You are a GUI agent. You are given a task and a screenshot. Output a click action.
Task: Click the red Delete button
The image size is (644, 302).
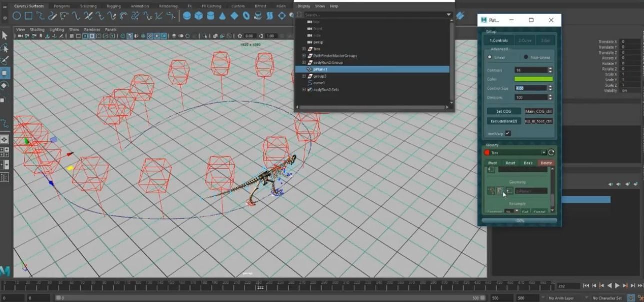[546, 163]
